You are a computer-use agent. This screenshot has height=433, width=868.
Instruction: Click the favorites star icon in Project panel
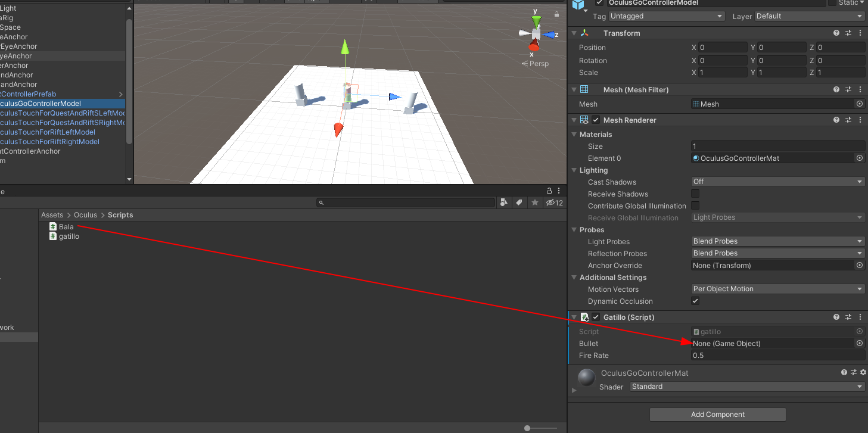tap(534, 203)
